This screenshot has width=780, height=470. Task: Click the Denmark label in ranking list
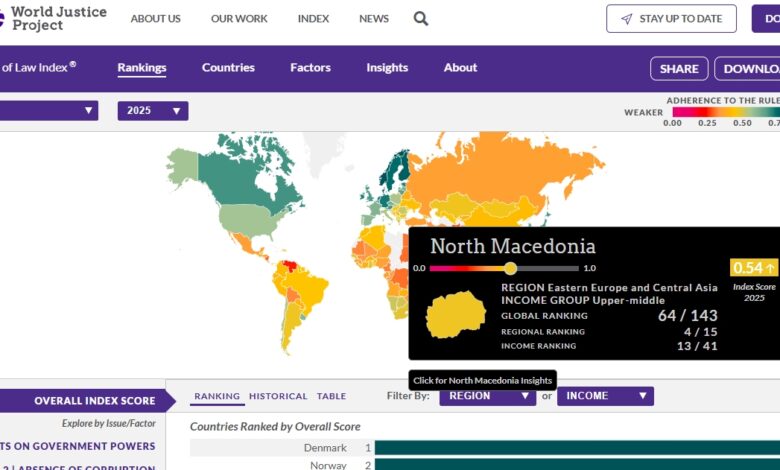tap(325, 448)
